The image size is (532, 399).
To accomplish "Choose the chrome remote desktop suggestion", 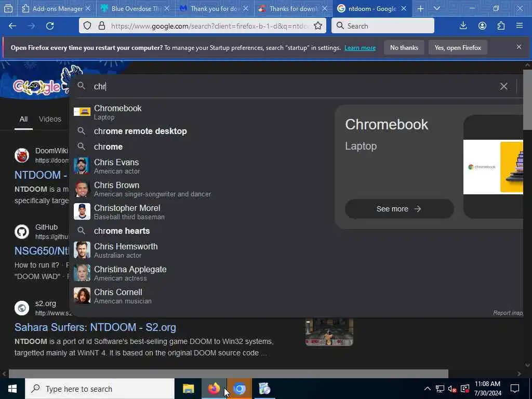I will pyautogui.click(x=201, y=131).
